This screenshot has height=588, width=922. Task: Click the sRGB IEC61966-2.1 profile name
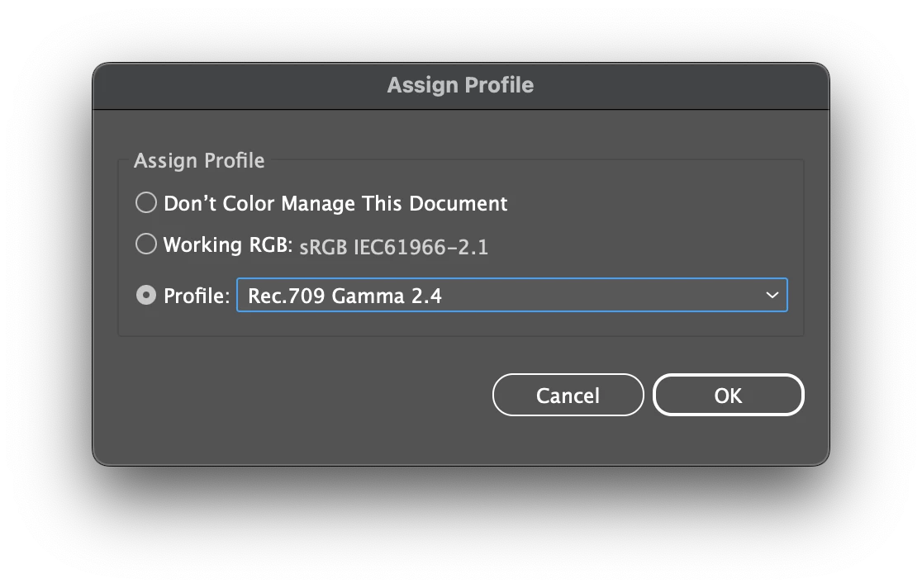(393, 247)
